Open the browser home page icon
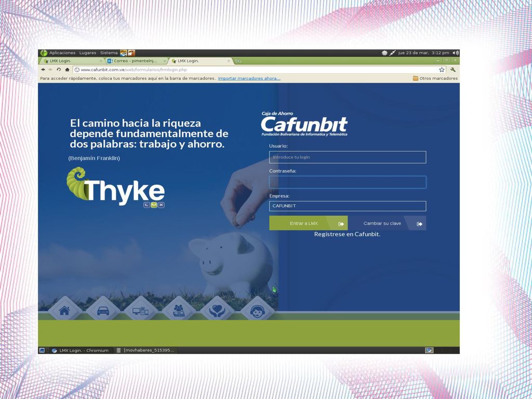 tap(67, 70)
